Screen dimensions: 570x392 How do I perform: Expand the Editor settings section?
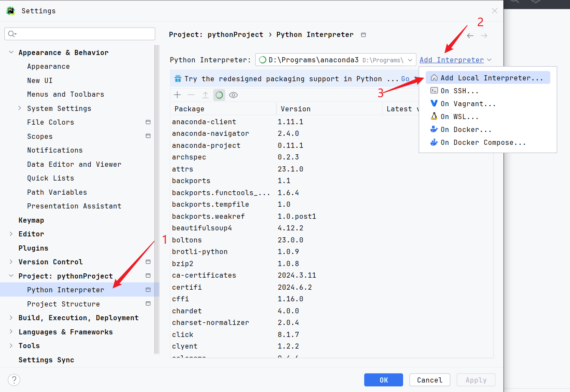(x=11, y=234)
